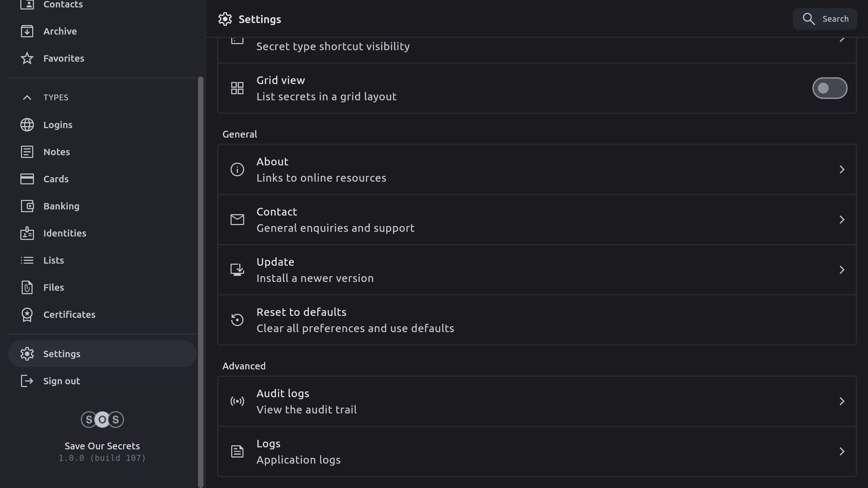Open the Notes type in sidebar
Viewport: 868px width, 488px height.
[57, 152]
